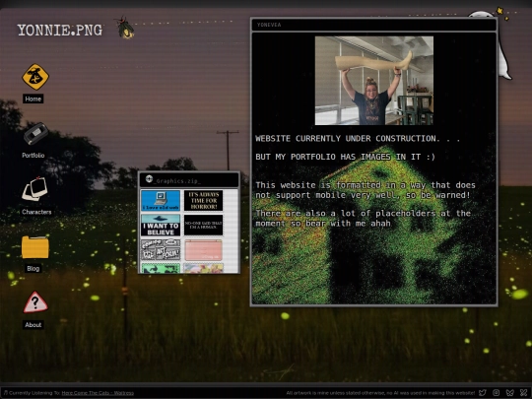
Task: Open the currently listening song link
Action: [98, 393]
